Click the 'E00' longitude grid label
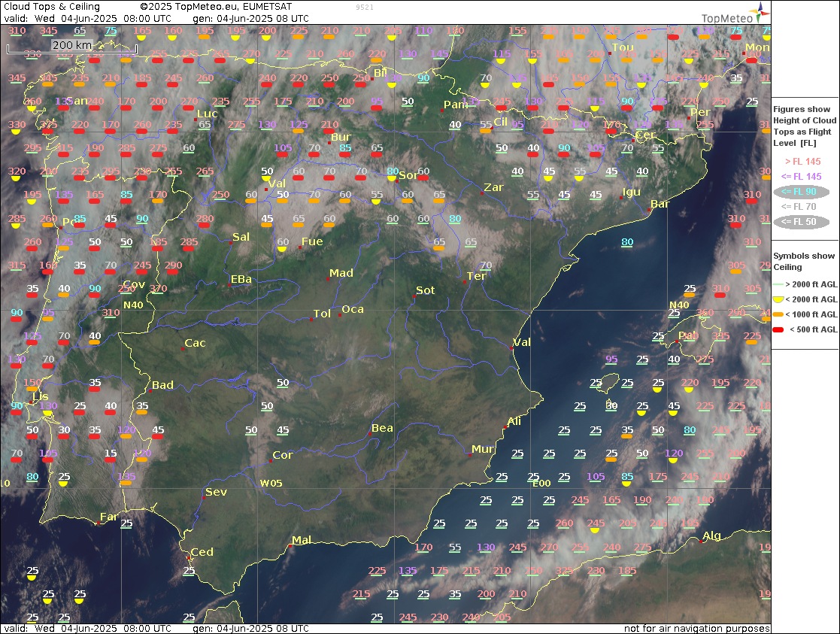The width and height of the screenshot is (840, 634). pyautogui.click(x=541, y=483)
